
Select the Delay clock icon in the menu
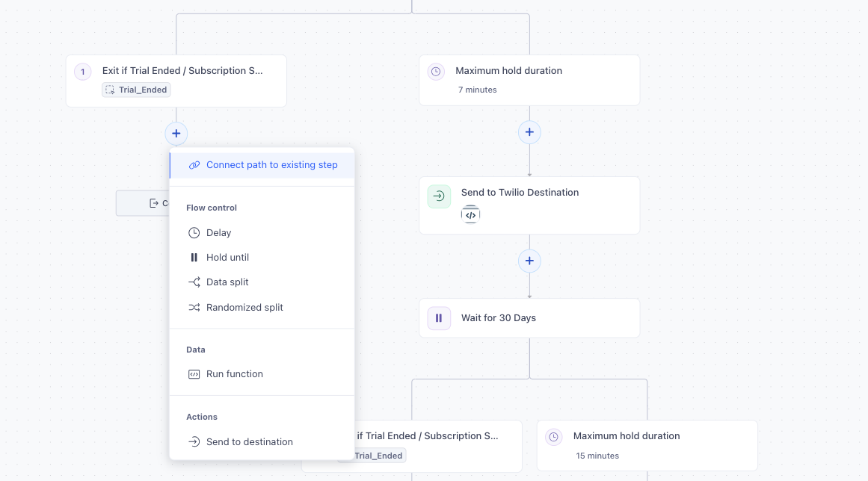[194, 232]
